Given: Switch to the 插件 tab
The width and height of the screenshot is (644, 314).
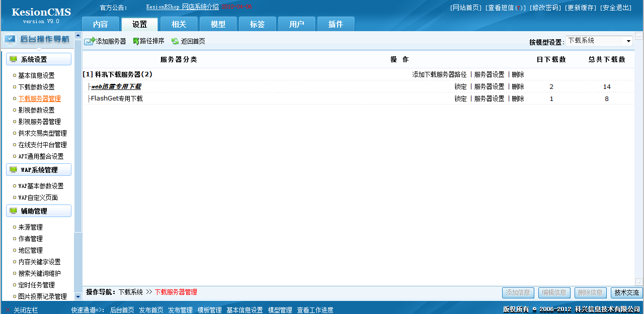Looking at the screenshot, I should pos(336,24).
